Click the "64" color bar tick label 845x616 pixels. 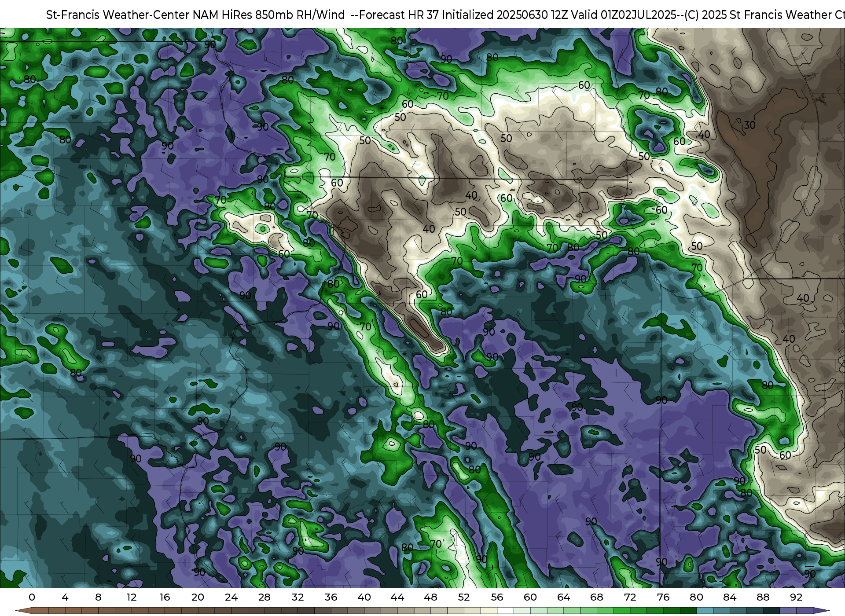[x=563, y=597]
